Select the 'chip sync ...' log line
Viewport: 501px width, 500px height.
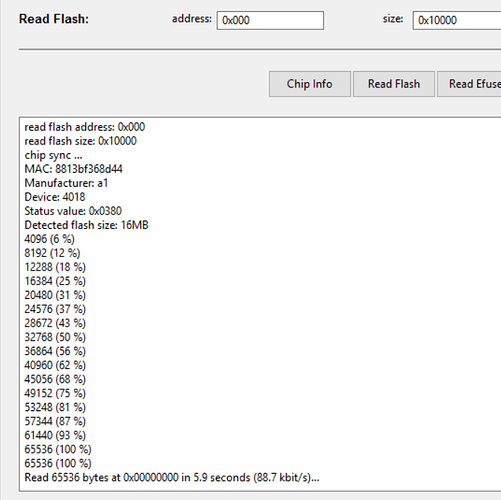coord(53,155)
